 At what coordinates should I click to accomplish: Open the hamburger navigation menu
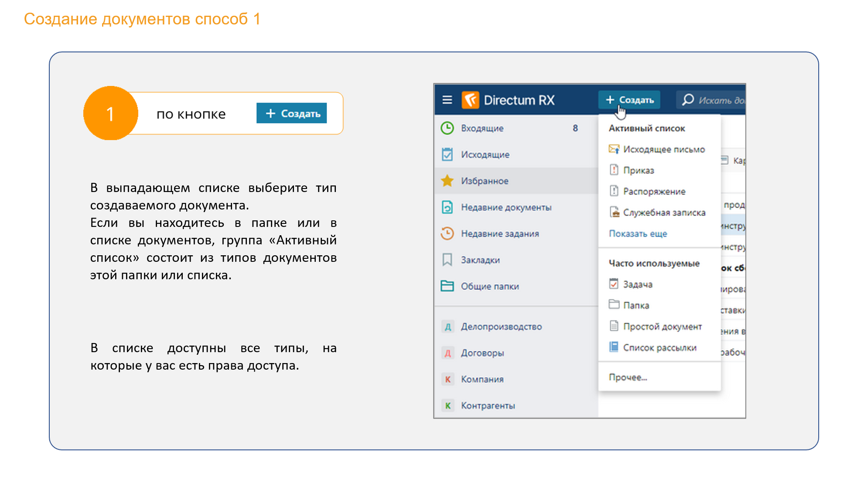pos(447,100)
